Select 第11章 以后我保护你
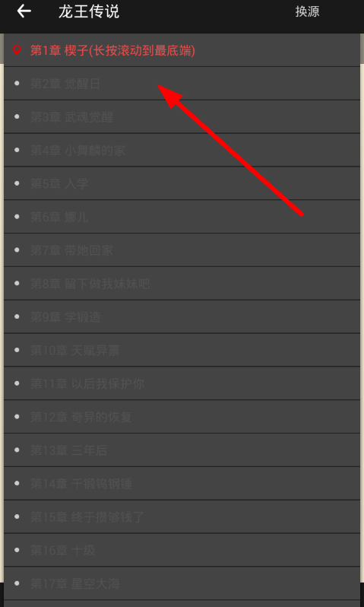Viewport: 364px width, 607px height. (x=182, y=383)
